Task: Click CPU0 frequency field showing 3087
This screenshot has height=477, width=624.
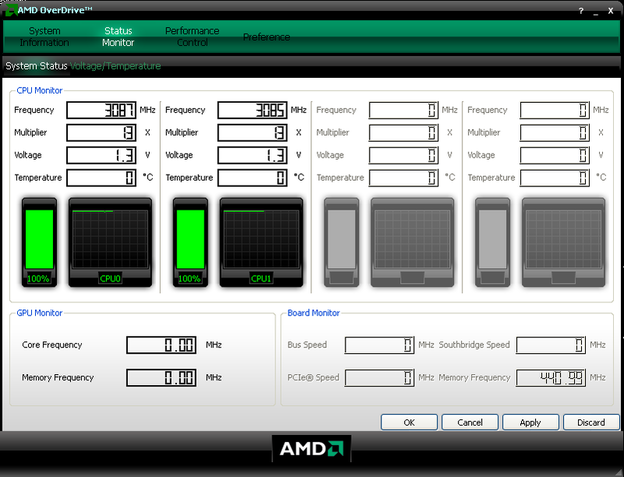Action: 101,110
